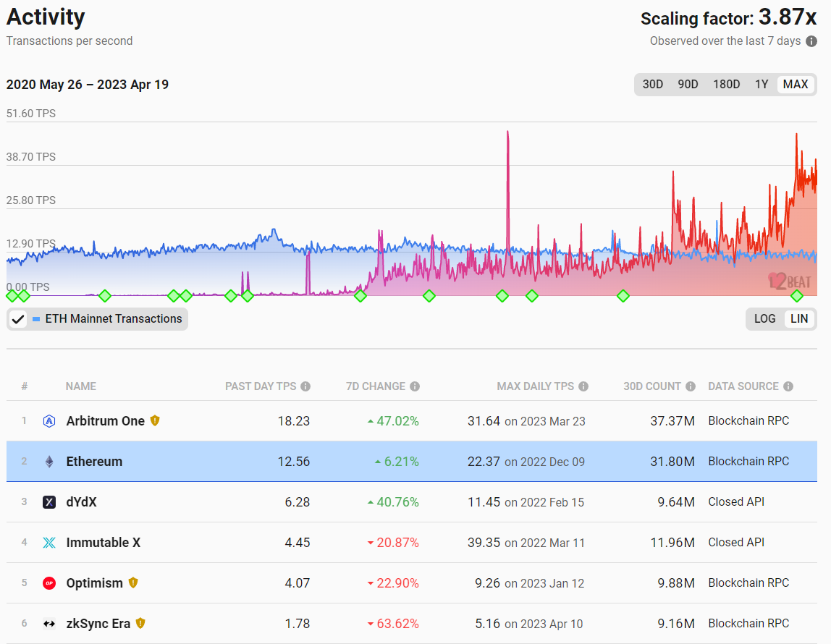Switch the chart to LOG scale

coord(765,318)
